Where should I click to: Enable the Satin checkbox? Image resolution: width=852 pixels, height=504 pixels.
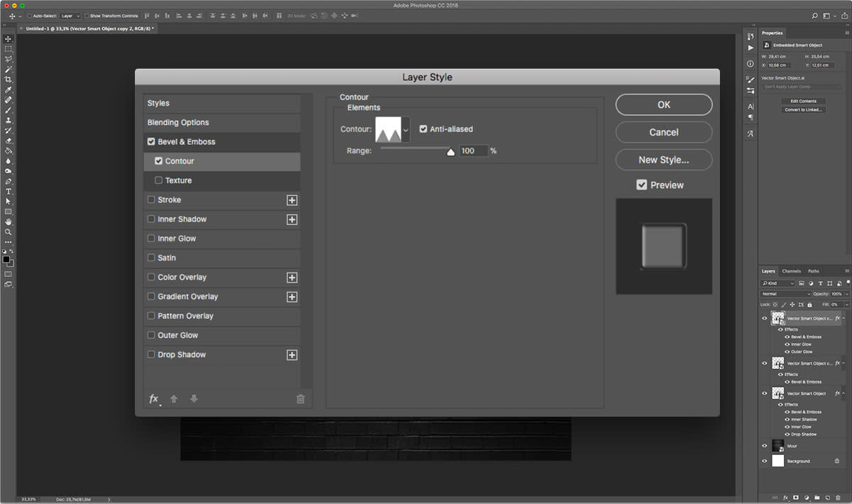[x=151, y=258]
